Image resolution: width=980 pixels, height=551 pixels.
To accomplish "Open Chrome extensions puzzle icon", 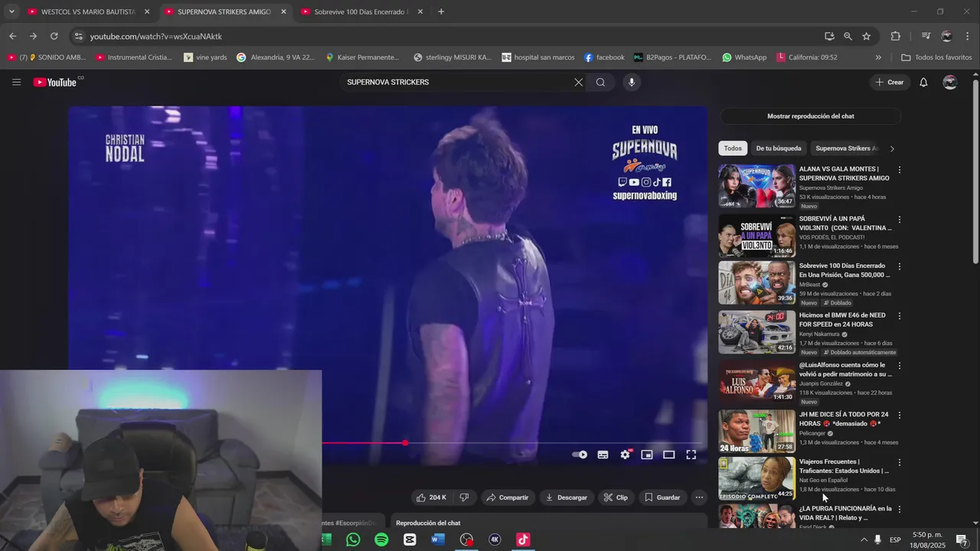I will (x=895, y=36).
